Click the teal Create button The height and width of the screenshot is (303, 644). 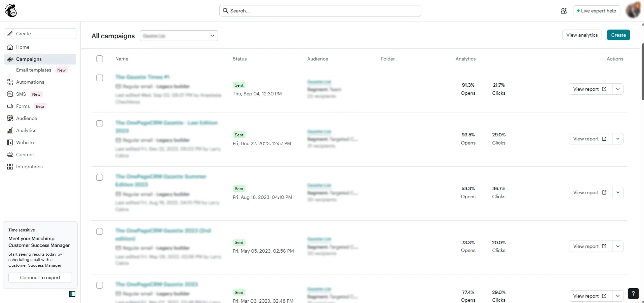point(618,35)
